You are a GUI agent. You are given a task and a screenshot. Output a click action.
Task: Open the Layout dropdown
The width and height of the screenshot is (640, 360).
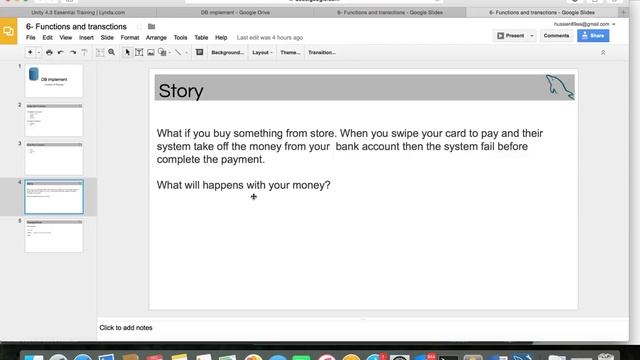262,52
